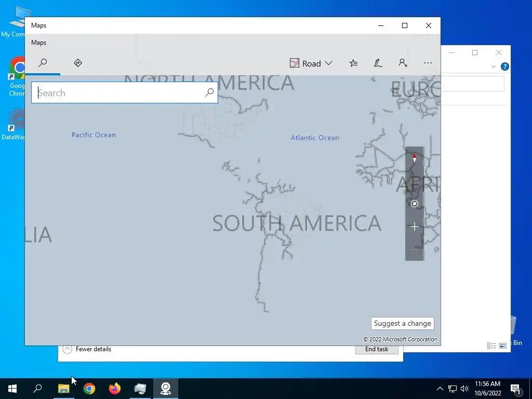532x399 pixels.
Task: Rotate map north with compass control
Action: (414, 158)
